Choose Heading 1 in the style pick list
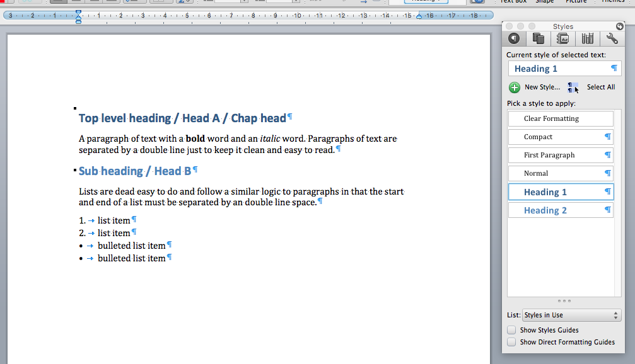635x364 pixels. (x=561, y=191)
